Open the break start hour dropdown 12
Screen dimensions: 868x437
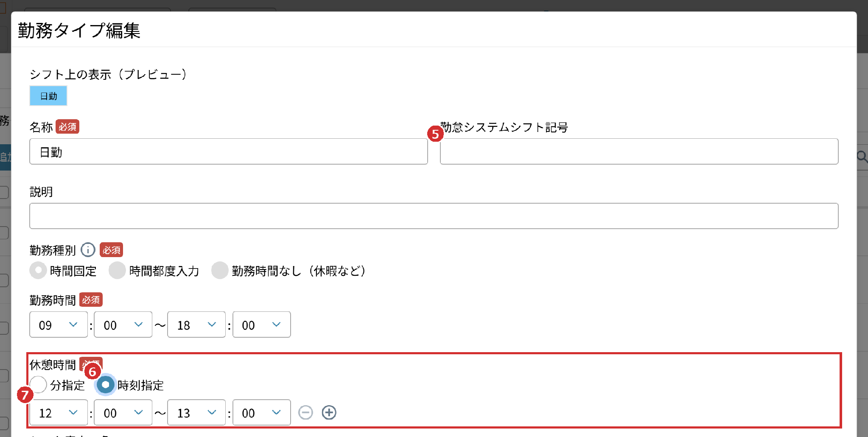pos(59,412)
